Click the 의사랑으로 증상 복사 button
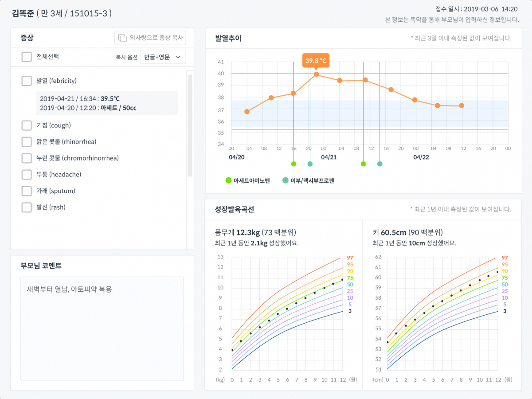 coord(150,38)
